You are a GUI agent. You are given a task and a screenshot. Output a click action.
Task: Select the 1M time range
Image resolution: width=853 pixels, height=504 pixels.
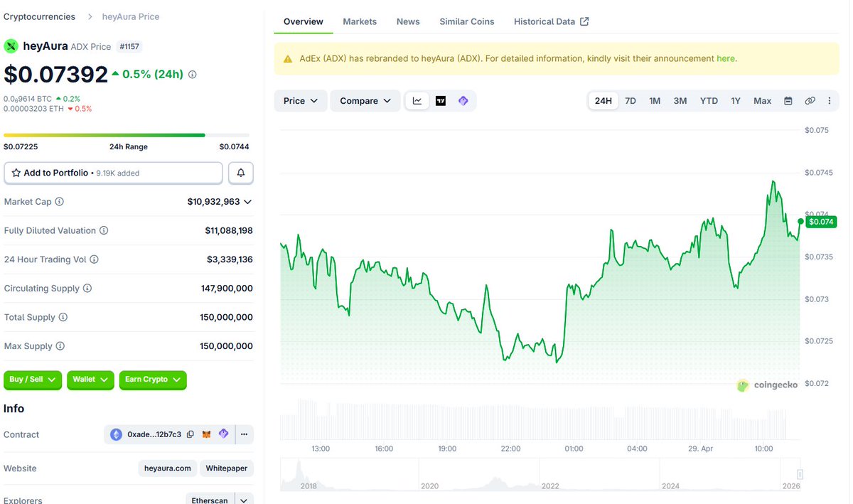[x=655, y=101]
